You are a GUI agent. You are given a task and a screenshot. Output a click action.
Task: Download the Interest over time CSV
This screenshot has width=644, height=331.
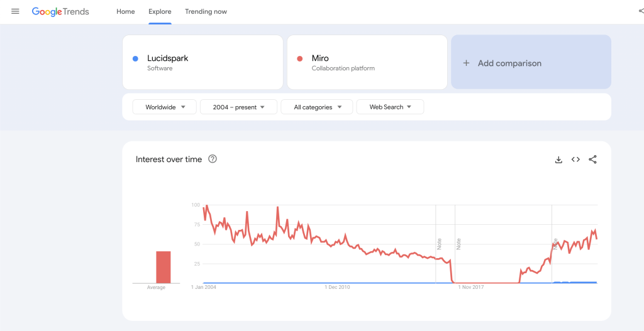(558, 160)
